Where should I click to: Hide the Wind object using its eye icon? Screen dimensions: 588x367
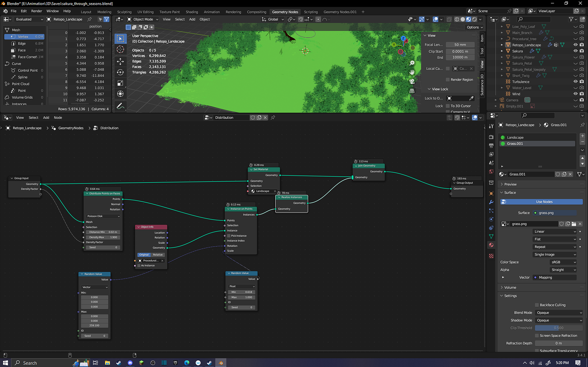pos(576,94)
